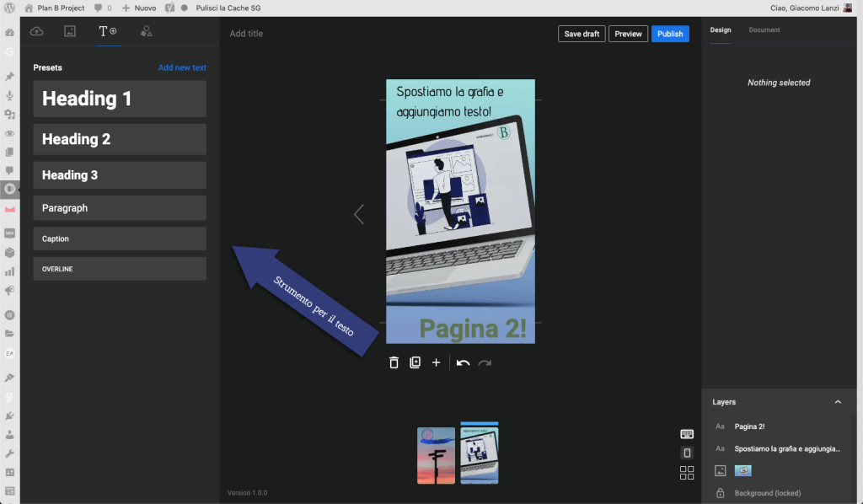Viewport: 863px width, 504px height.
Task: Go to previous page with left chevron
Action: [359, 214]
